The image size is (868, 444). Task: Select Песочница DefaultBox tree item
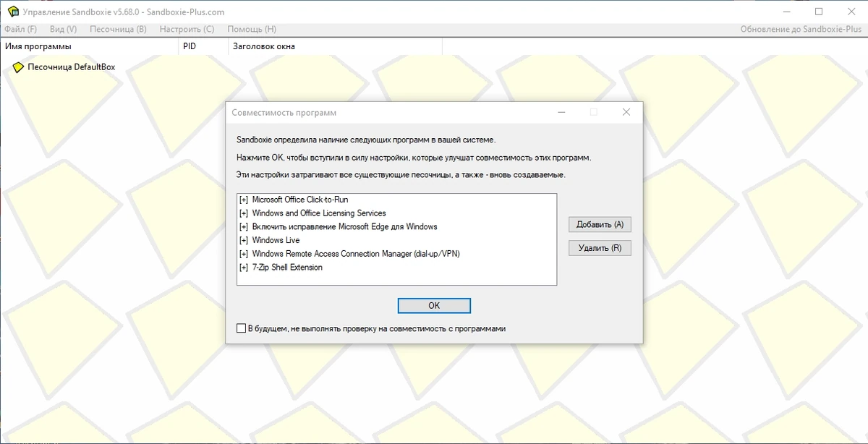point(71,67)
